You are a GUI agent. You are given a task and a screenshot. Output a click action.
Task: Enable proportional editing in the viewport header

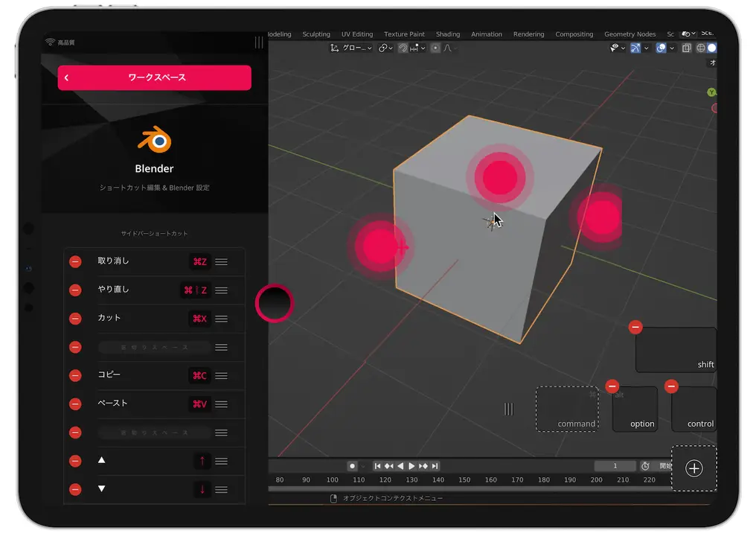pos(436,48)
